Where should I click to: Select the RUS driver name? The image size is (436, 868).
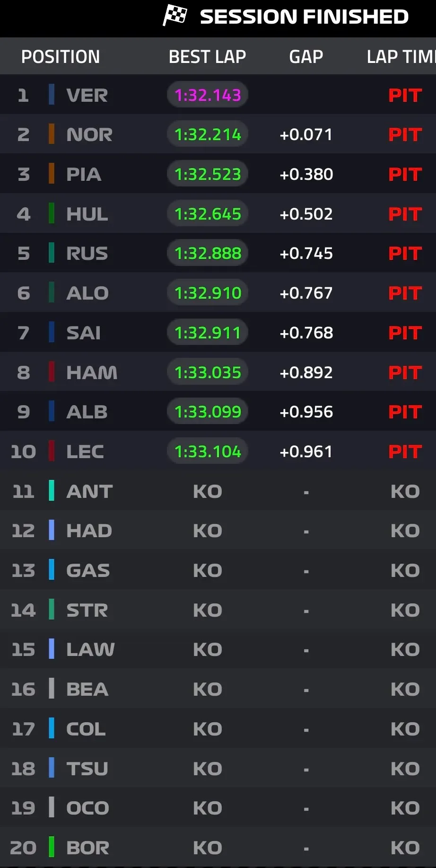tap(87, 254)
